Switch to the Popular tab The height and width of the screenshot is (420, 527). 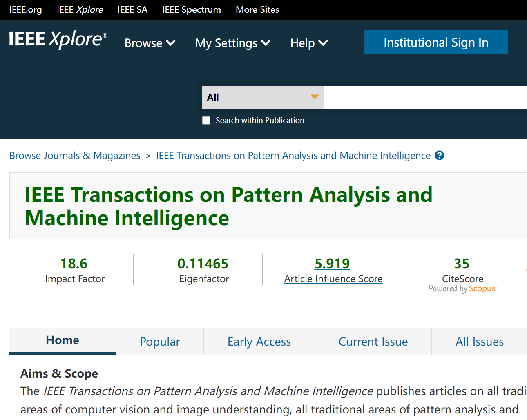pos(160,342)
